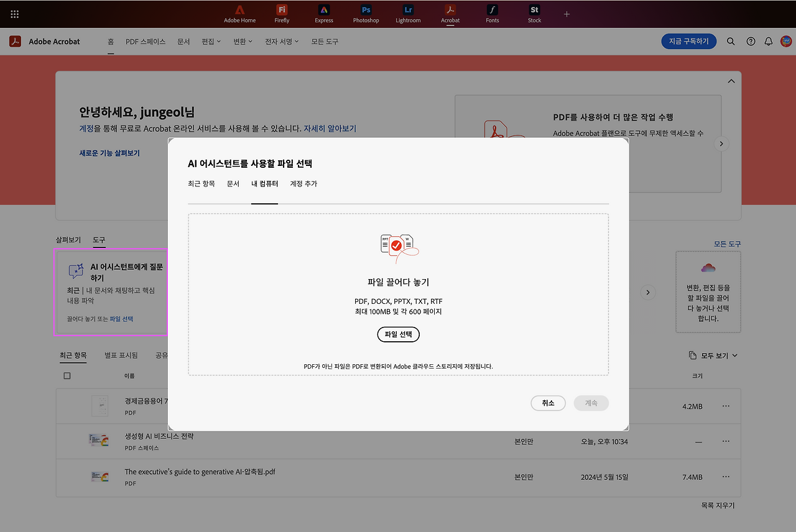
Task: Open the user profile avatar
Action: 786,42
